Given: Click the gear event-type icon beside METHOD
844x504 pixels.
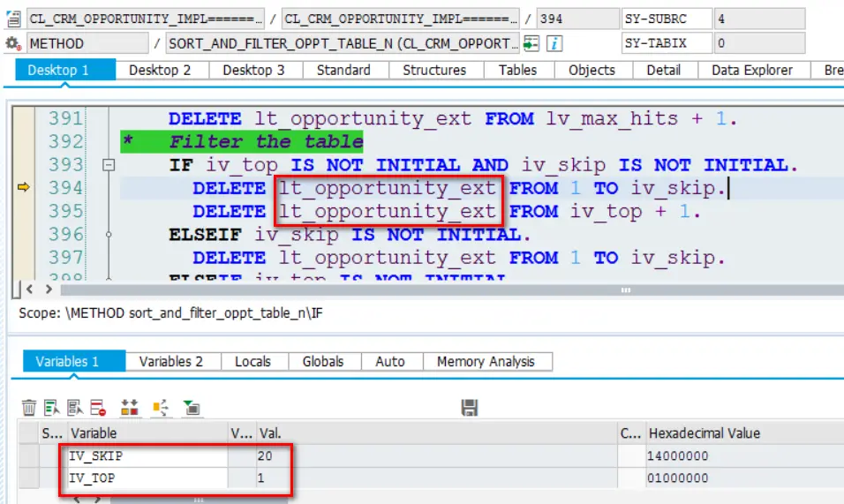Looking at the screenshot, I should pyautogui.click(x=13, y=43).
